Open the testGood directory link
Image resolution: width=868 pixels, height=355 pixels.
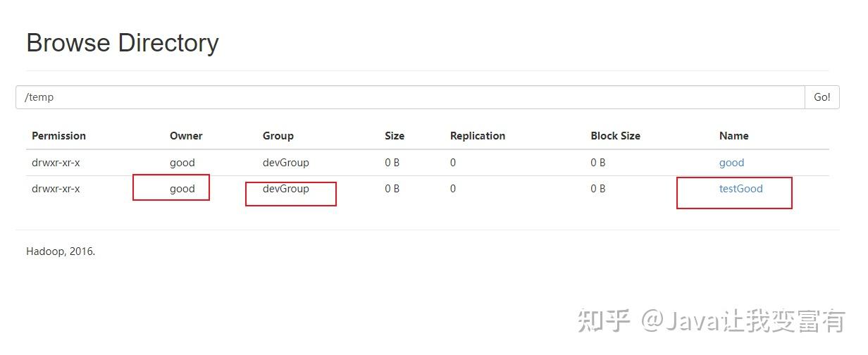click(x=740, y=189)
